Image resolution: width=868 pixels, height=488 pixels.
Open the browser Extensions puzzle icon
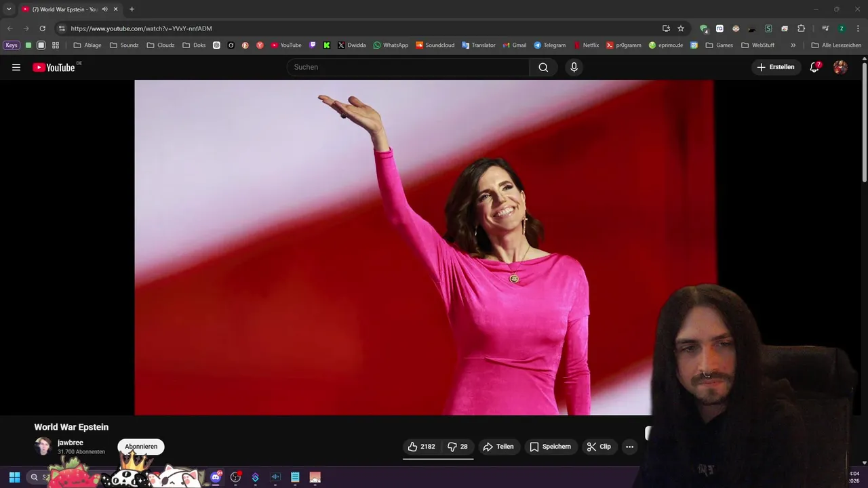tap(801, 28)
